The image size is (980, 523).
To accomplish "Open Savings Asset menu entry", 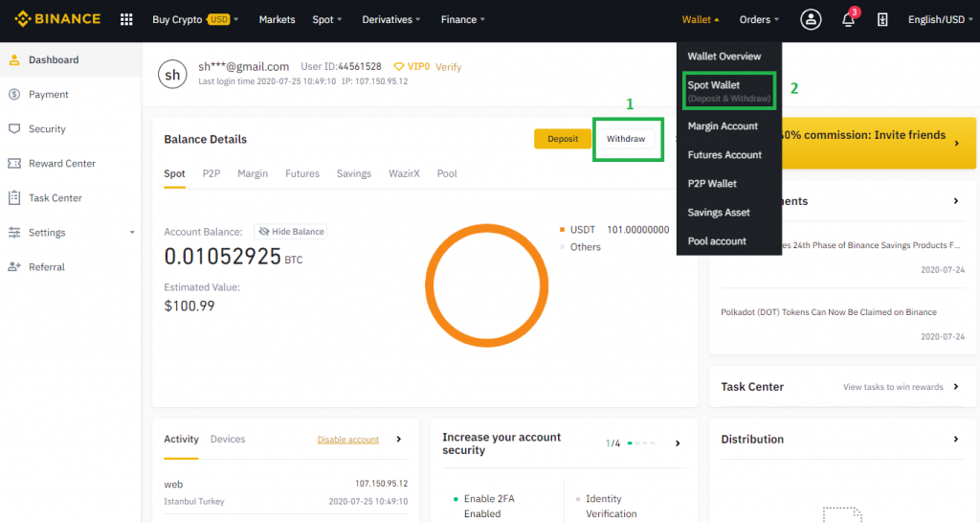I will 719,212.
